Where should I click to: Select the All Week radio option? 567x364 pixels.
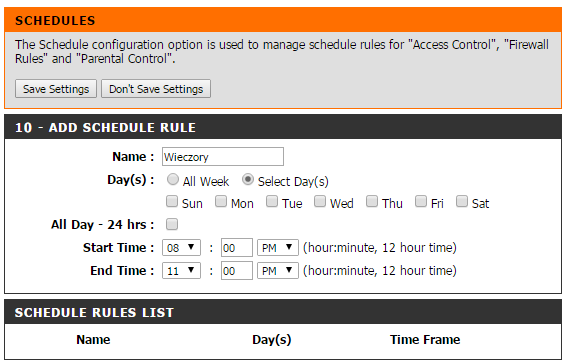(x=172, y=179)
